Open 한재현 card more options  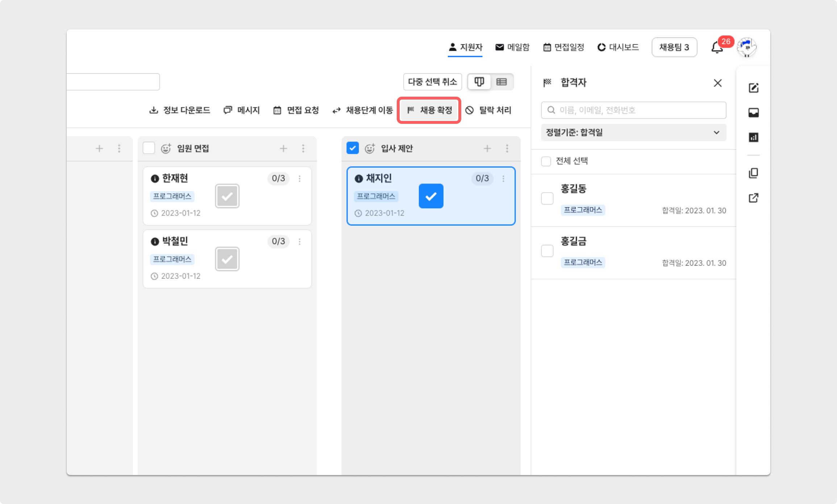tap(299, 178)
